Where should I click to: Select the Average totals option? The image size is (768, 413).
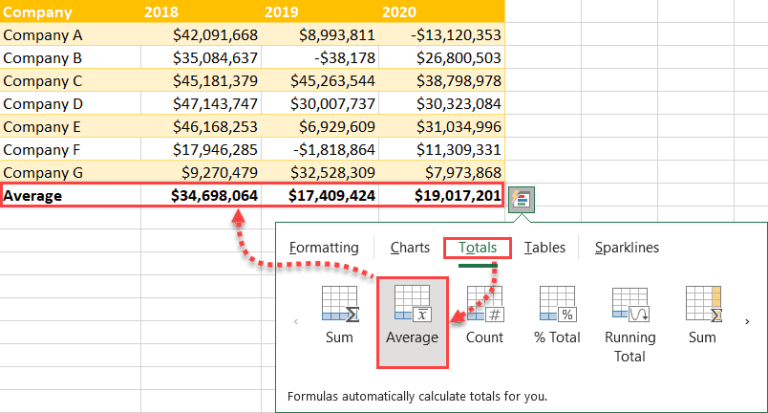tap(412, 322)
